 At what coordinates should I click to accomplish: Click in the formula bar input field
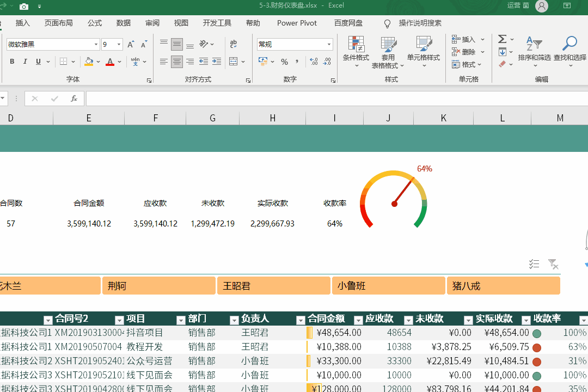[x=327, y=99]
